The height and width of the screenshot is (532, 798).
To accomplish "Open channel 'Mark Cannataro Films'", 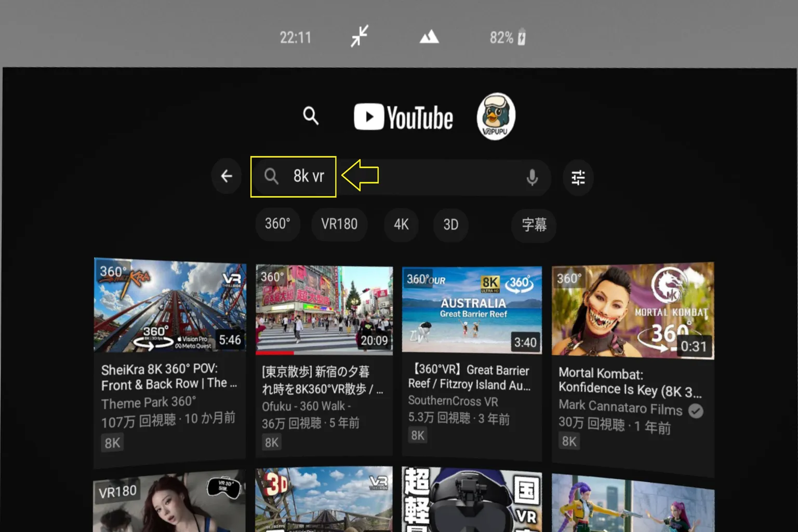I will [x=620, y=407].
